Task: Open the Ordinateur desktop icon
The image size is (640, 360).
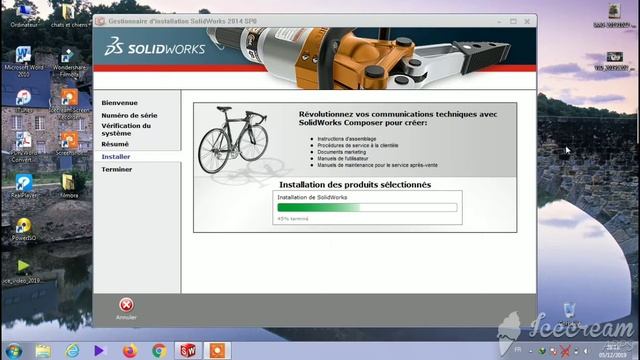Action: pyautogui.click(x=24, y=16)
